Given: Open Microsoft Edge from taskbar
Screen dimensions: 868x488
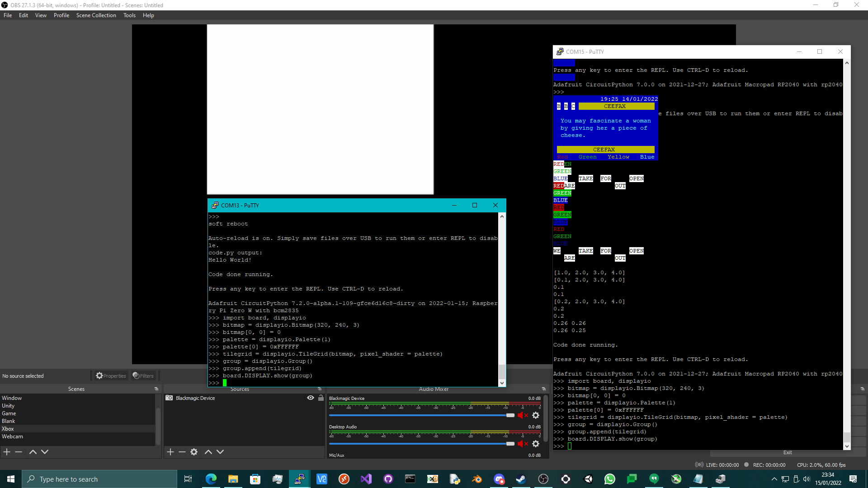Looking at the screenshot, I should click(211, 479).
